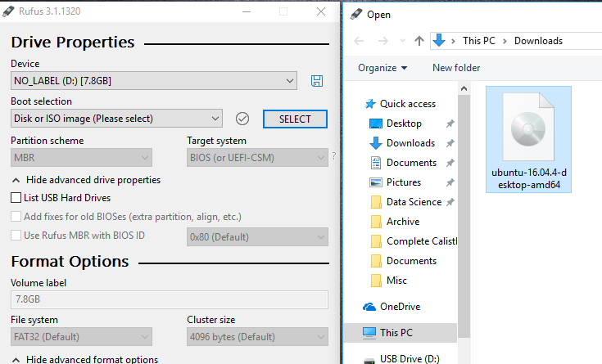Open the Device dropdown
Image resolution: width=602 pixels, height=364 pixels.
(154, 81)
